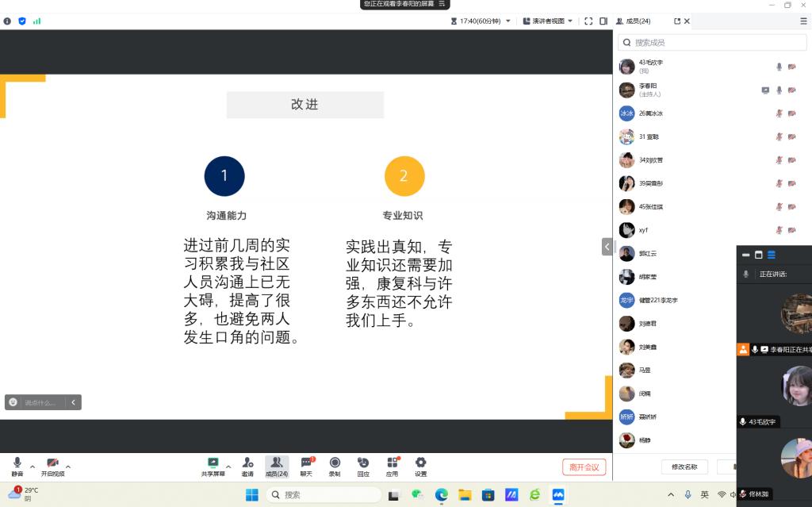Image resolution: width=812 pixels, height=507 pixels.
Task: Click the 修改名称 (Rename) button
Action: [684, 467]
